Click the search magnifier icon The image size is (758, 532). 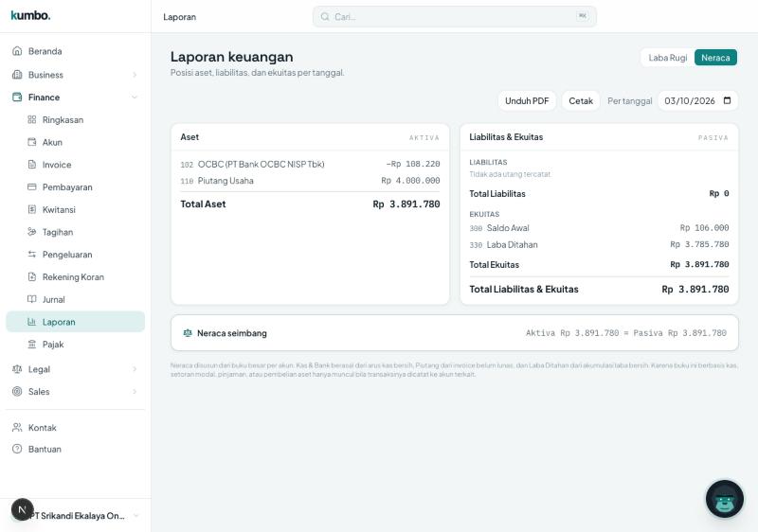[x=325, y=16]
